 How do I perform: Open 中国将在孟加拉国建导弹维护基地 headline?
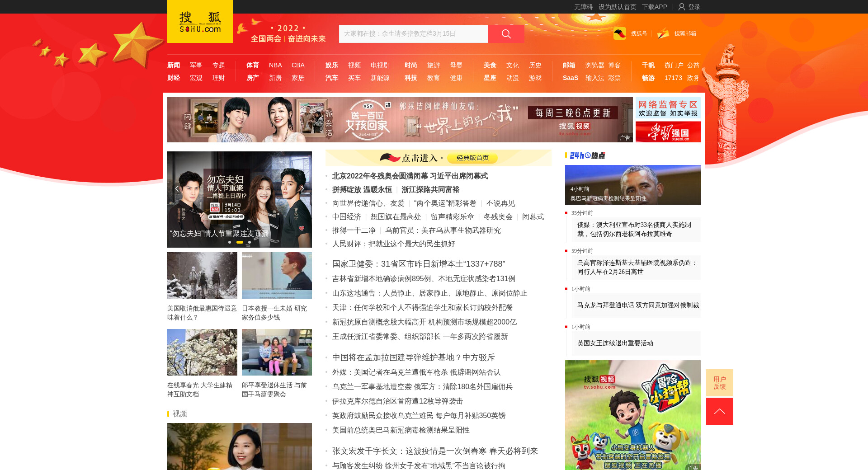[414, 357]
